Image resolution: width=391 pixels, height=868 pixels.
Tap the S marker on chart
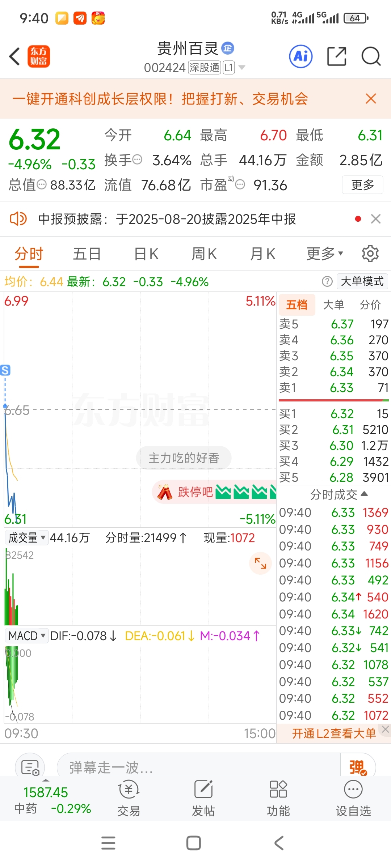pyautogui.click(x=5, y=370)
